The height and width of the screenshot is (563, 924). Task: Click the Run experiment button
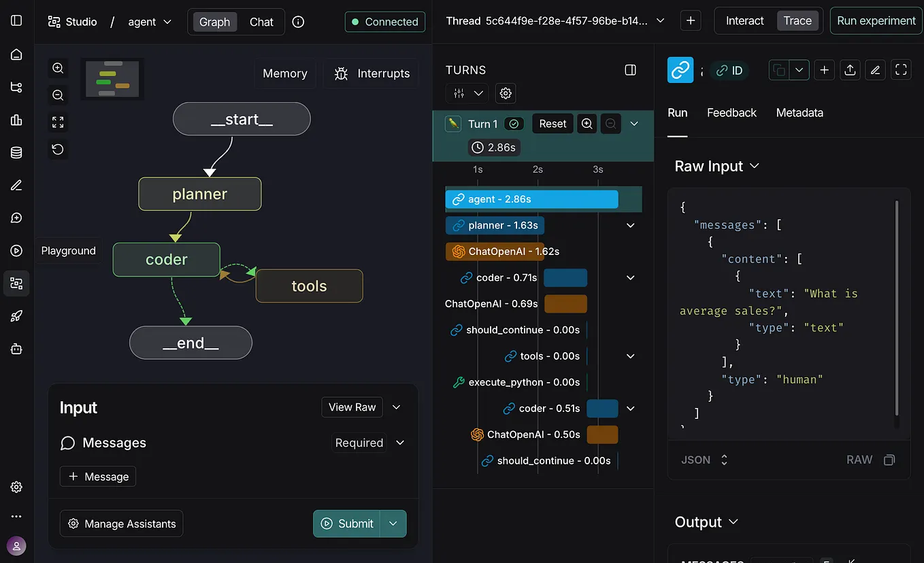876,20
